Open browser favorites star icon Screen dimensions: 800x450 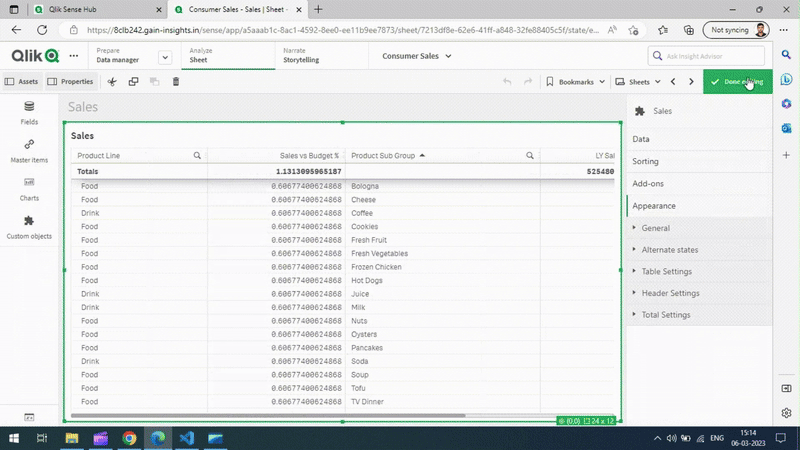663,30
